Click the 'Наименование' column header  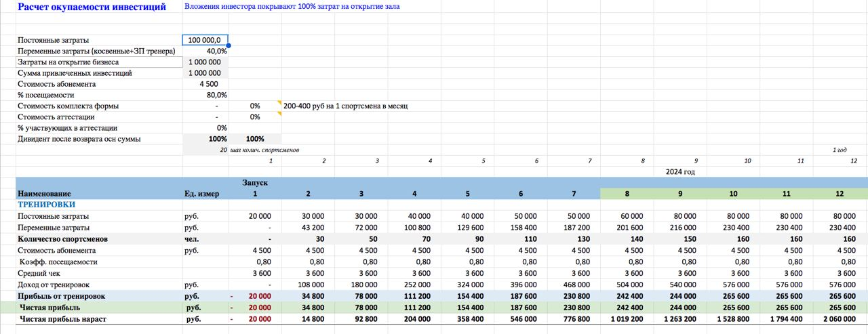(x=44, y=194)
